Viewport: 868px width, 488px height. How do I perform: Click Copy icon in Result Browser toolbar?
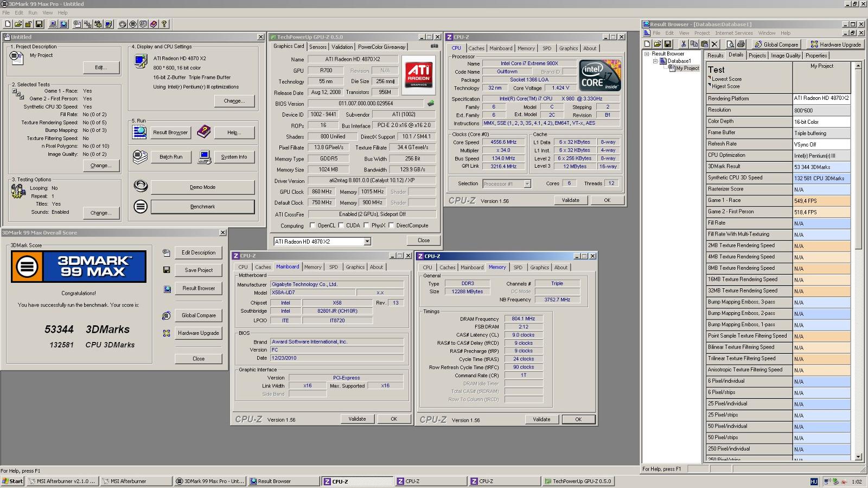[x=694, y=44]
